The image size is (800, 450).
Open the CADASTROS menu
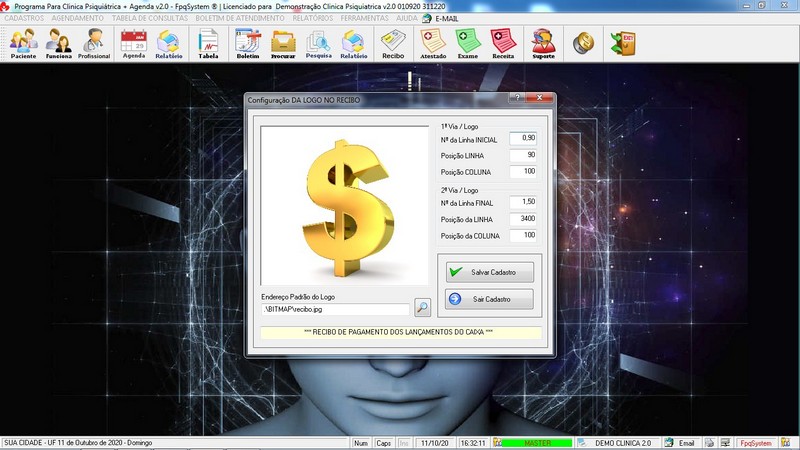(24, 18)
